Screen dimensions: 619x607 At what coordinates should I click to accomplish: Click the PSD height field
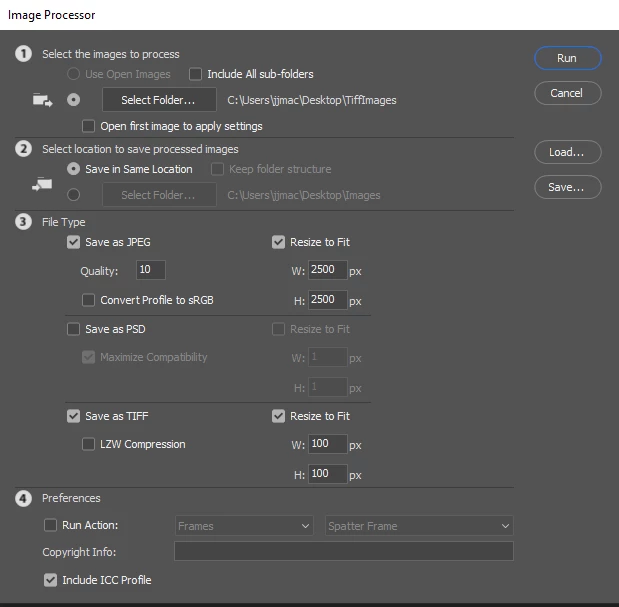pyautogui.click(x=328, y=387)
